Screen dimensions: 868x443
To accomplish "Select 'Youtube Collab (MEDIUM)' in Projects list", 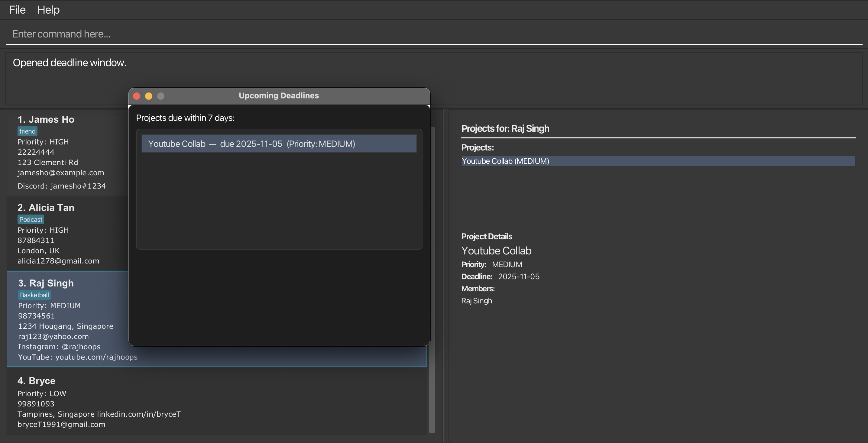I will pyautogui.click(x=658, y=161).
